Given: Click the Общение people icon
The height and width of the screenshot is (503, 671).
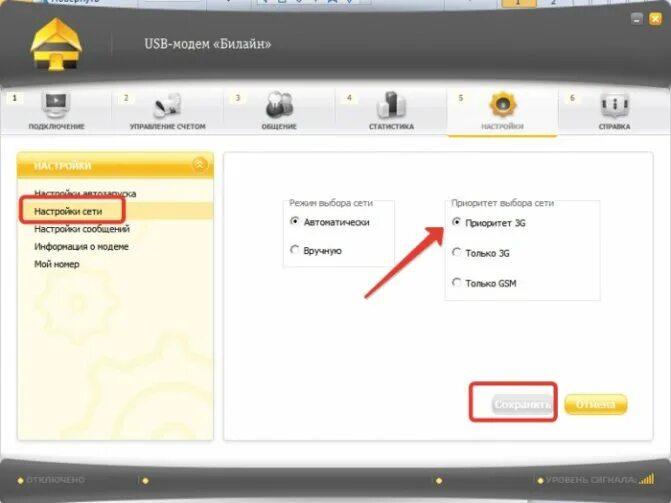Looking at the screenshot, I should coord(279,104).
